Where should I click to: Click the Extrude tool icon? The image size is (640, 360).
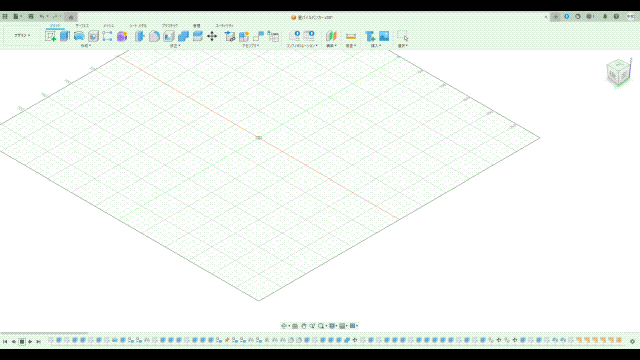pos(64,36)
